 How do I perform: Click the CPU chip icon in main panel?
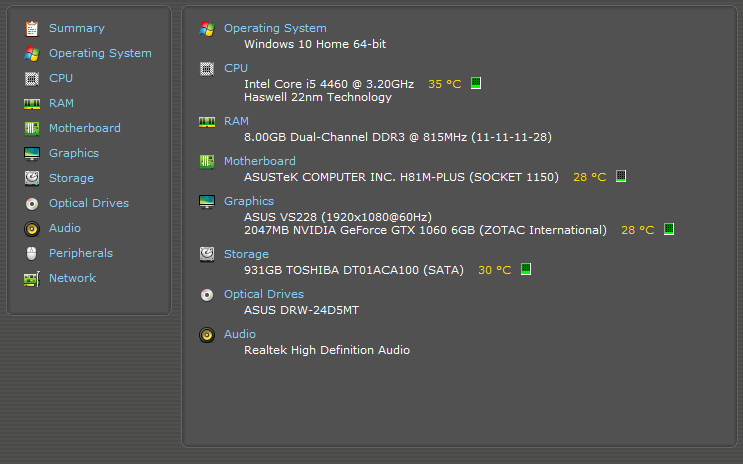[x=207, y=69]
